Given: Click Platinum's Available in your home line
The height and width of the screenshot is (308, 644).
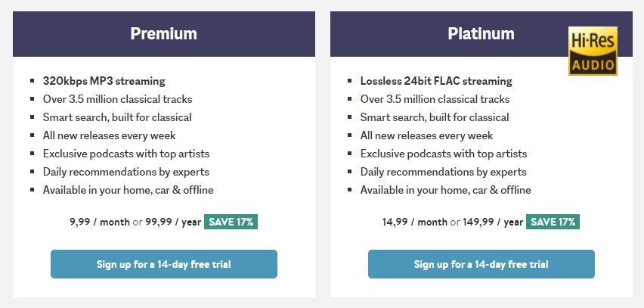Looking at the screenshot, I should [x=445, y=190].
